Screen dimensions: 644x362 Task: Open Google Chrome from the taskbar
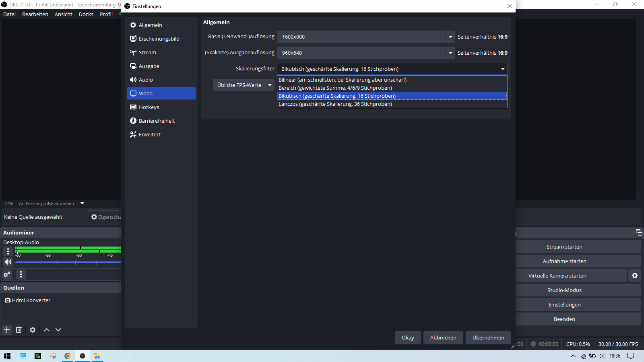pyautogui.click(x=68, y=356)
